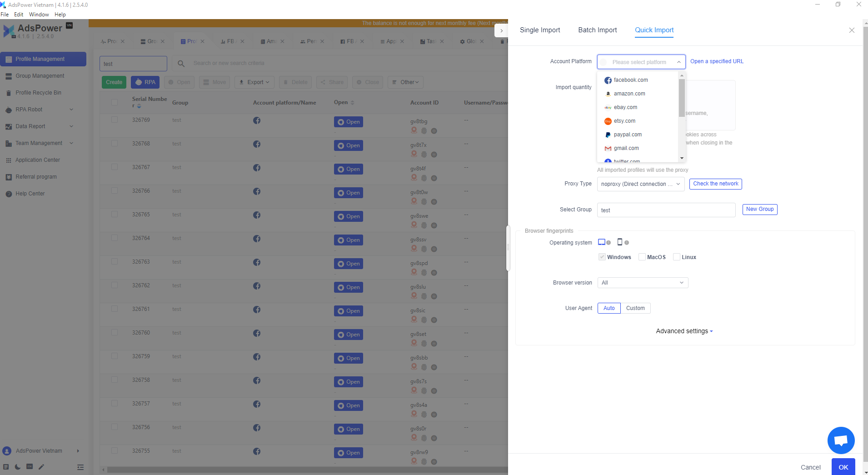Switch to the Single Import tab

pos(539,30)
